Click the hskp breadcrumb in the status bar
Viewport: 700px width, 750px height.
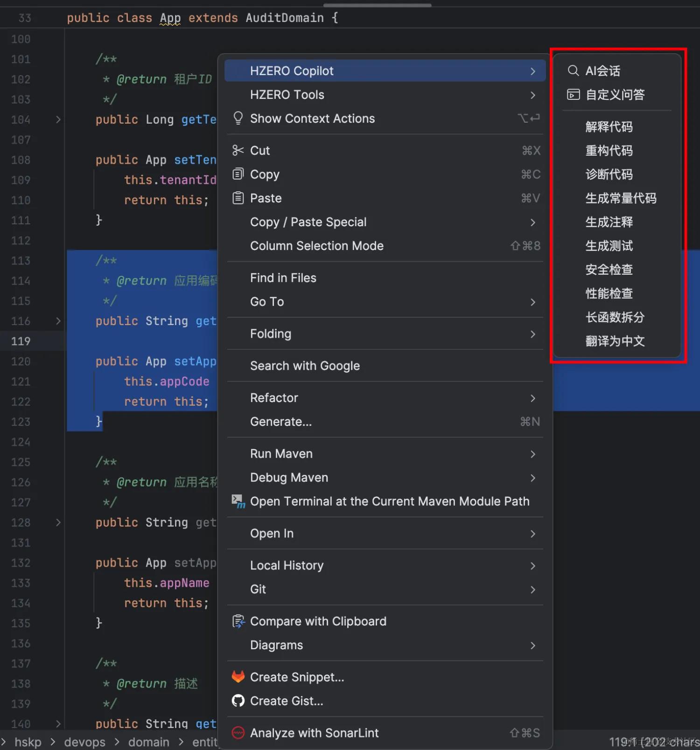[28, 742]
